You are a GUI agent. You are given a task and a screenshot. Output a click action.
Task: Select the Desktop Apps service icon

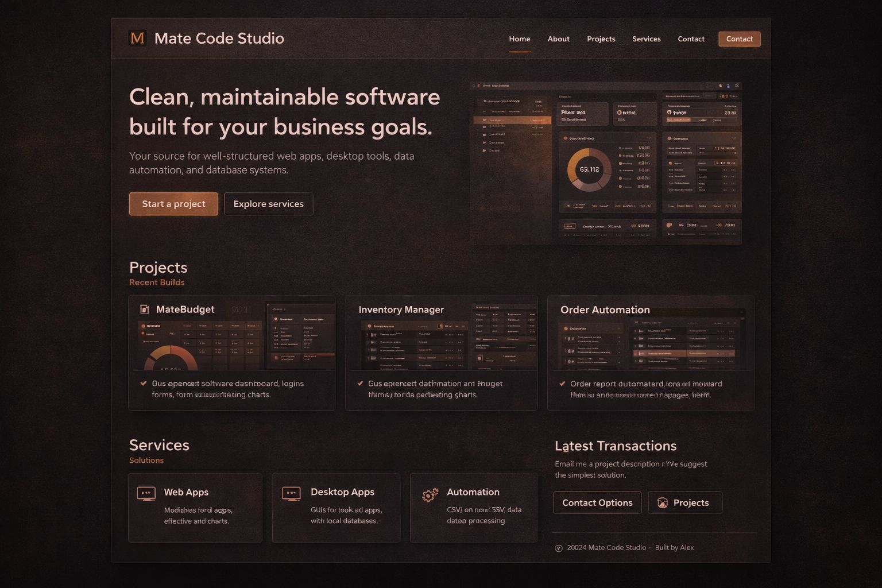point(292,493)
